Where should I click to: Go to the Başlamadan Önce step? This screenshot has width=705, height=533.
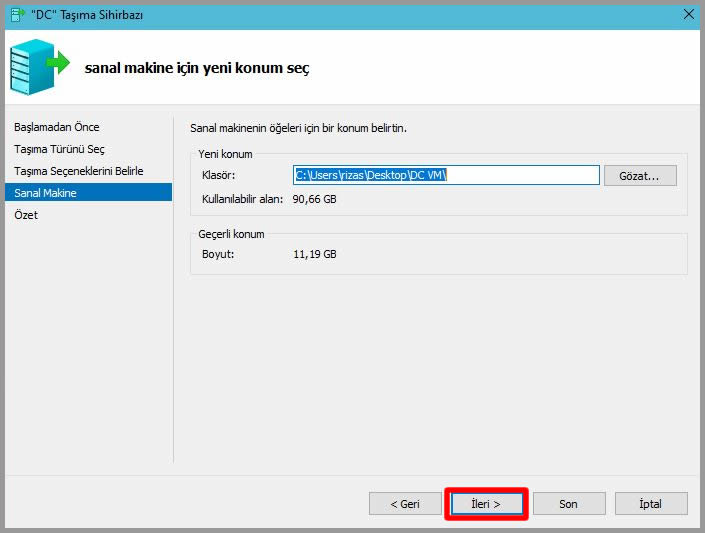click(57, 127)
